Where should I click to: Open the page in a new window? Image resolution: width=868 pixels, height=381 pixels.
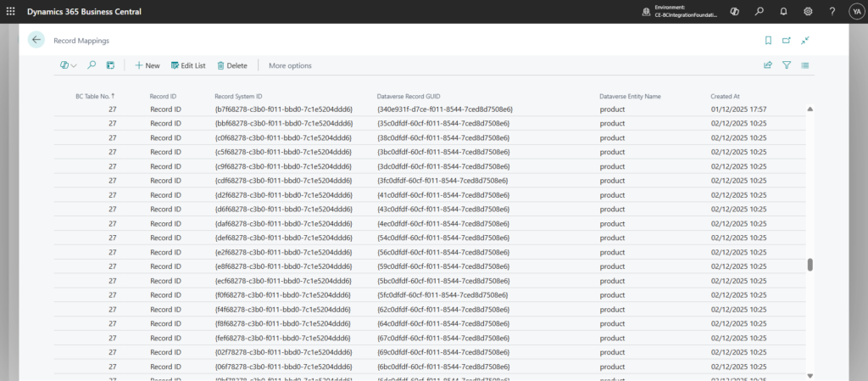pos(787,40)
